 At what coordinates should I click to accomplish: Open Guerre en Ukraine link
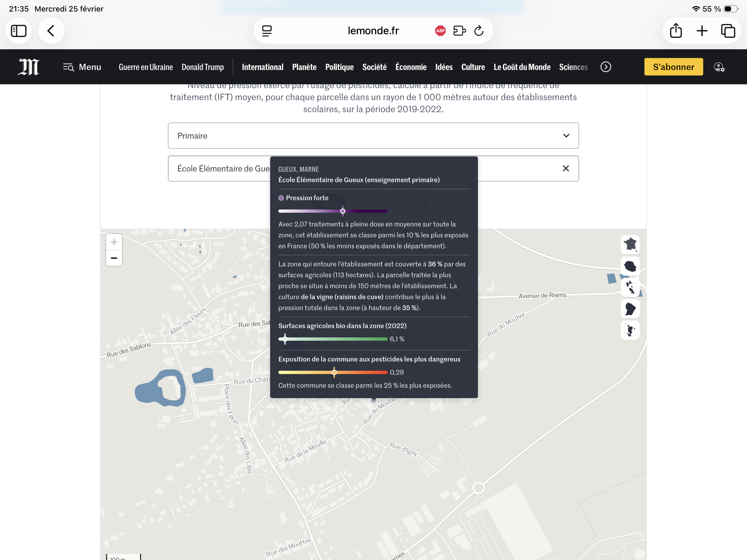coord(146,67)
